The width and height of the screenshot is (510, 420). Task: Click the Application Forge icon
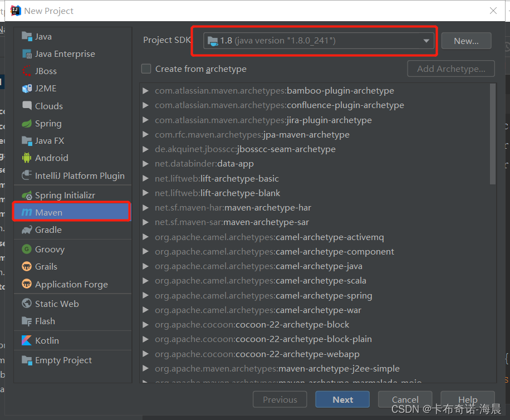point(27,284)
